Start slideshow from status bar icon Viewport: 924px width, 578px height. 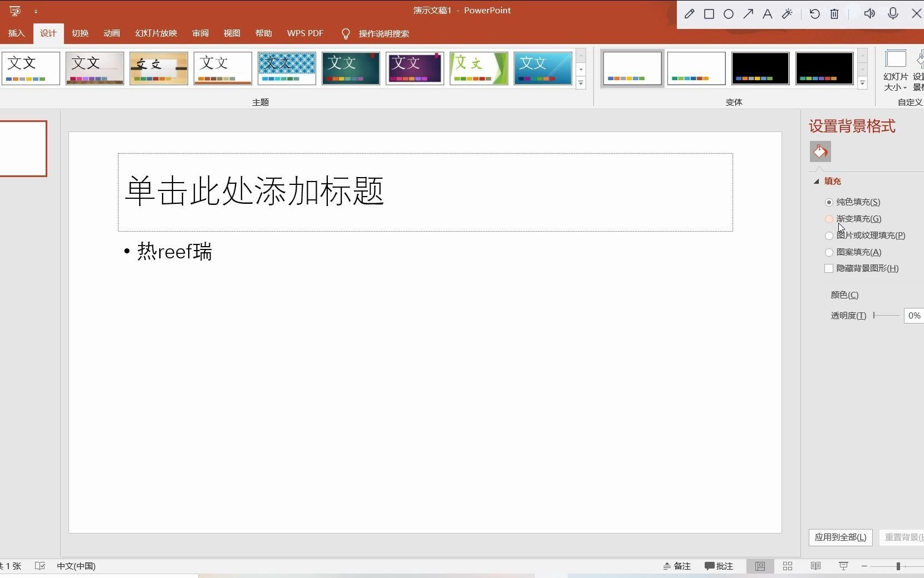point(843,566)
